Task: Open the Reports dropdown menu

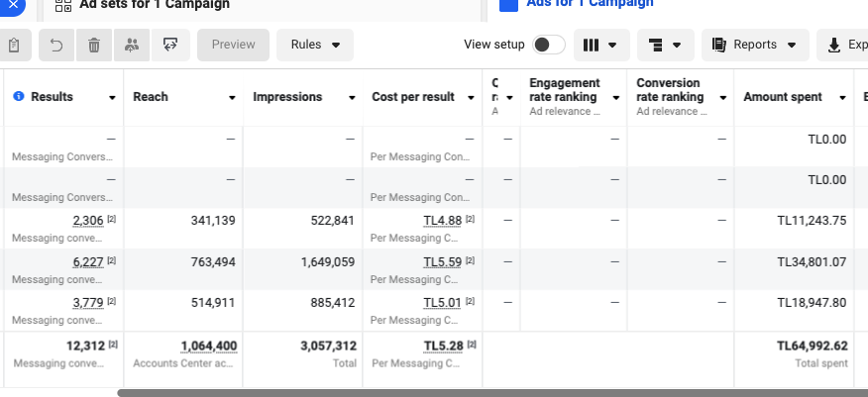Action: click(x=755, y=45)
